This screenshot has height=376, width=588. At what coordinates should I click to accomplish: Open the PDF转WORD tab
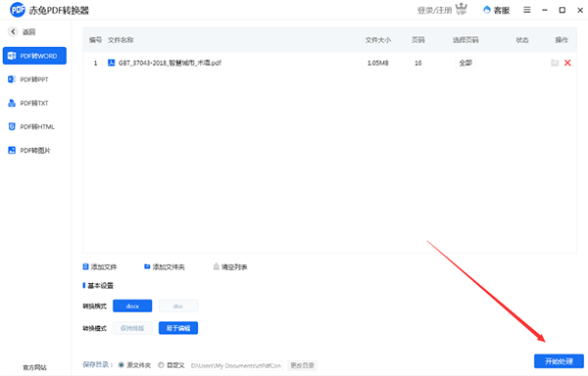(34, 56)
